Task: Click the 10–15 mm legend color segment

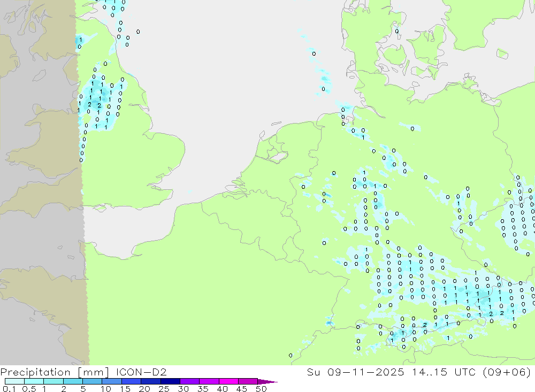Action: point(112,381)
